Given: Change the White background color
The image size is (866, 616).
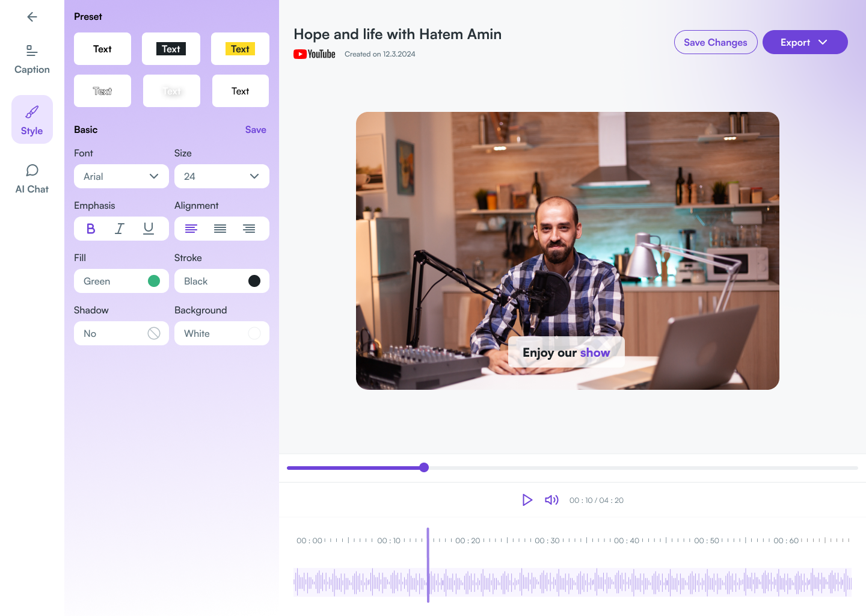Looking at the screenshot, I should click(x=222, y=333).
